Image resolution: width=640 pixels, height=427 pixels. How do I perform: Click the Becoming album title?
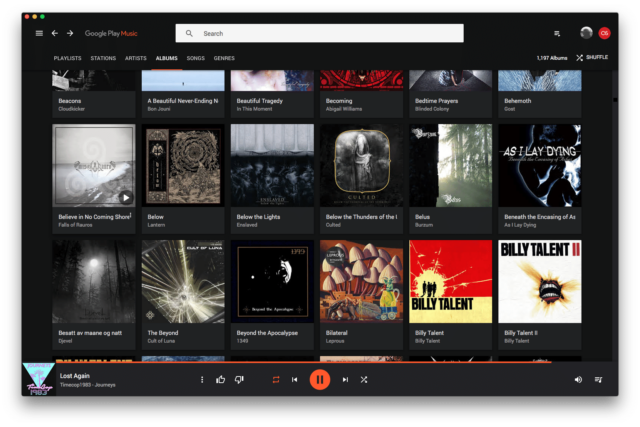click(x=339, y=101)
